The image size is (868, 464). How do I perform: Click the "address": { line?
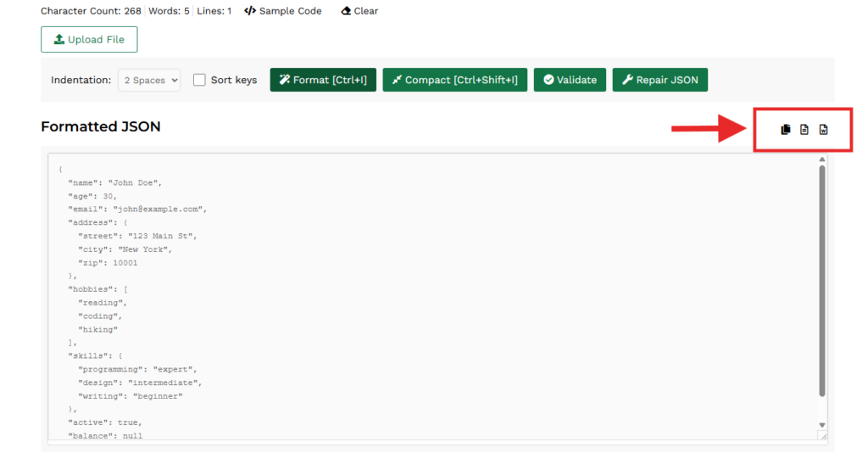[98, 222]
